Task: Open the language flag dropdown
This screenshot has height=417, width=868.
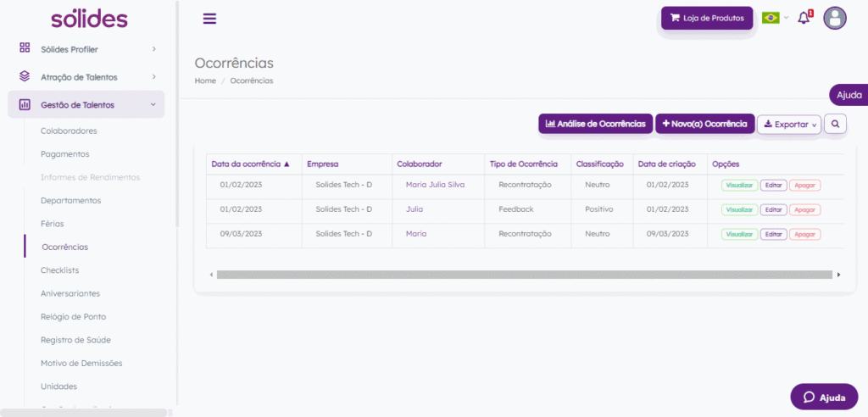Action: click(x=775, y=19)
